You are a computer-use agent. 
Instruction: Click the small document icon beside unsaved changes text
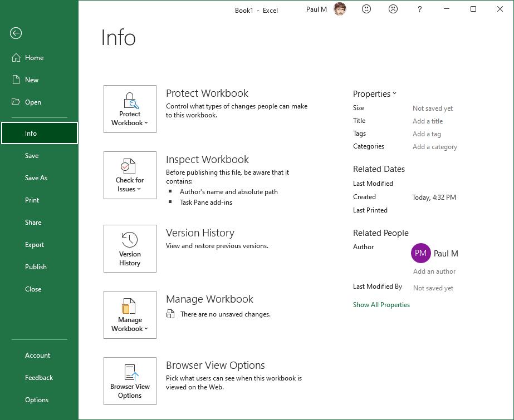[x=170, y=314]
